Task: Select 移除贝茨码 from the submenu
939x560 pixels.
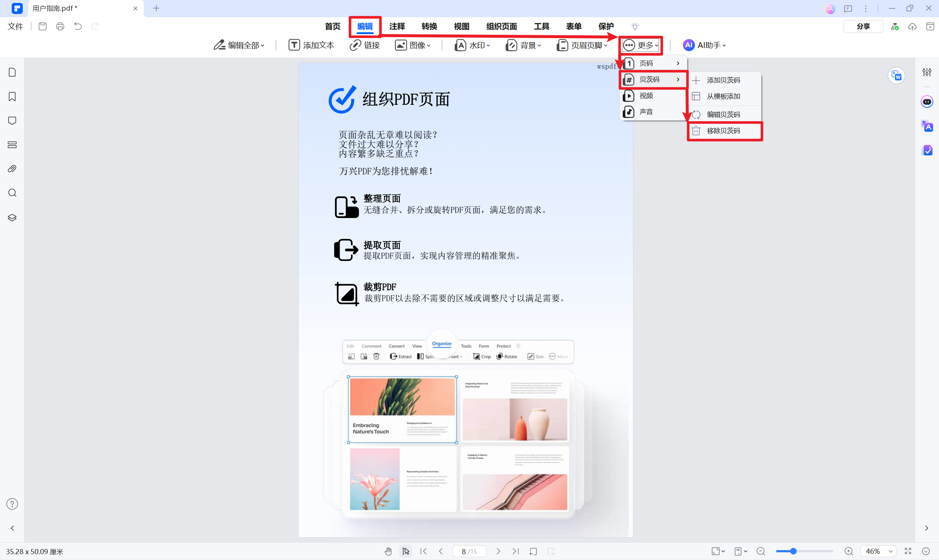Action: point(724,130)
